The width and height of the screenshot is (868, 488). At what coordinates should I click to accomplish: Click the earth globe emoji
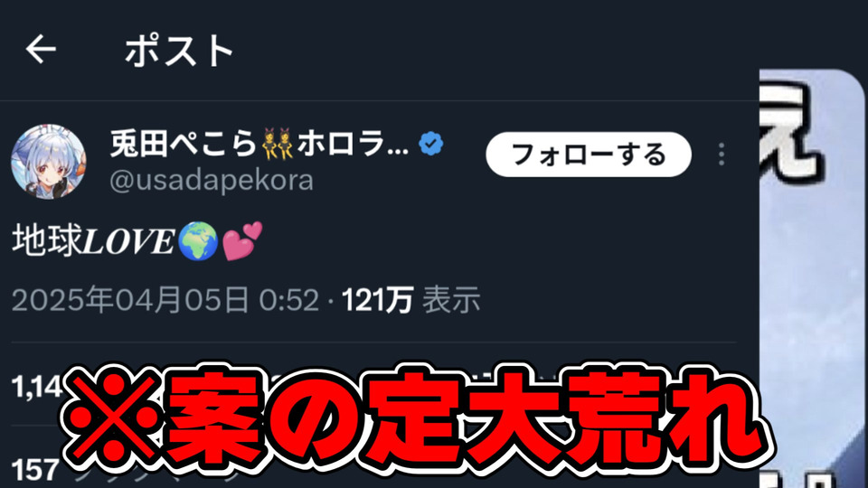click(x=198, y=241)
